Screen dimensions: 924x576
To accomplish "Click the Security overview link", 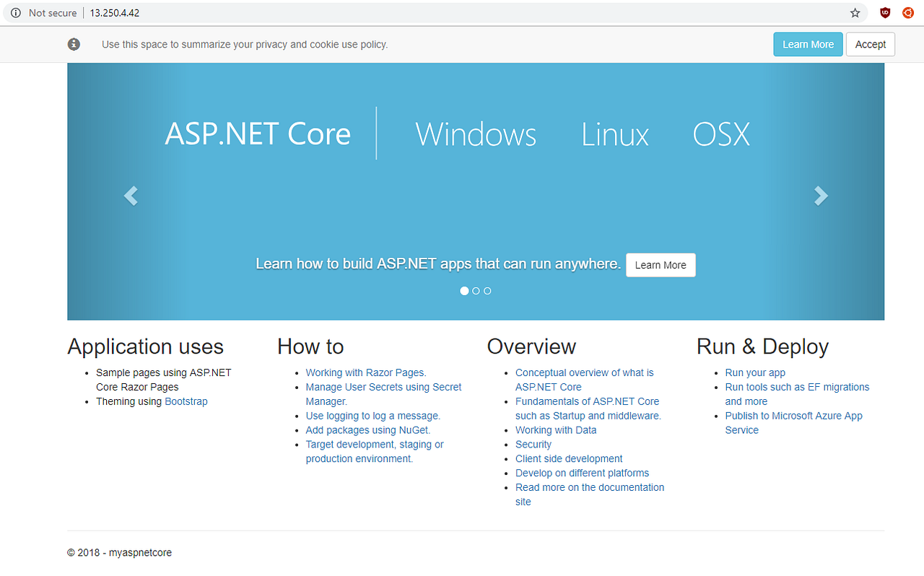I will pyautogui.click(x=533, y=444).
